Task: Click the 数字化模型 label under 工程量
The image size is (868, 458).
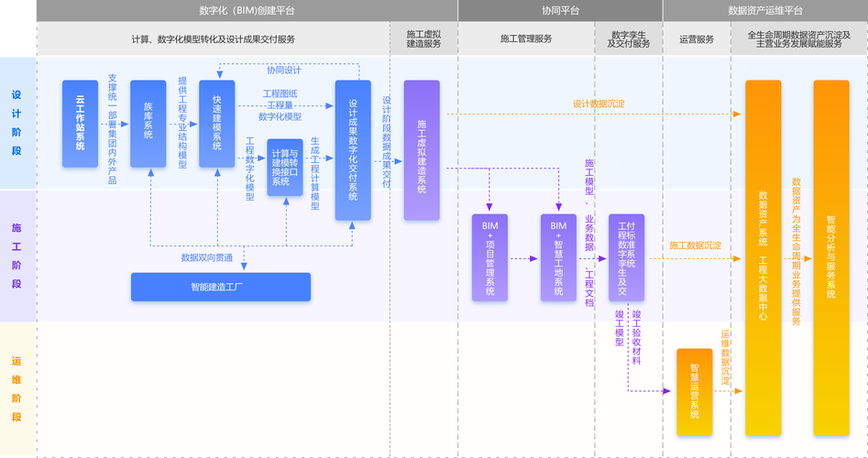Action: pos(280,116)
